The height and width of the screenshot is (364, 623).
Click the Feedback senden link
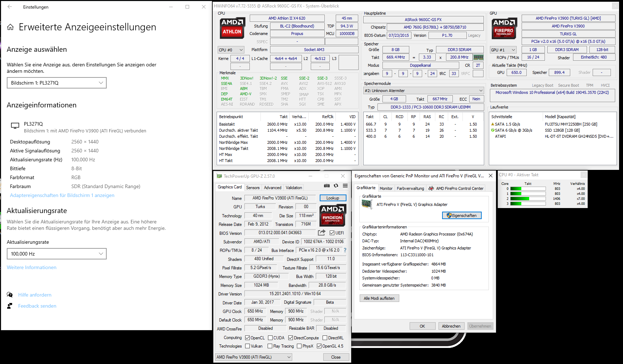coord(37,306)
